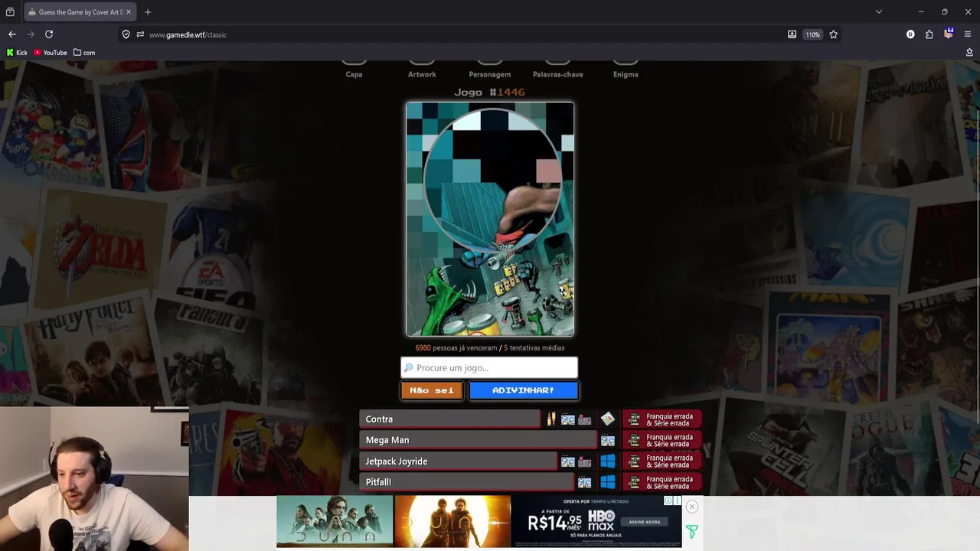Viewport: 980px width, 551px height.
Task: Click Pitfall!'s Franquia errada badge
Action: [663, 482]
